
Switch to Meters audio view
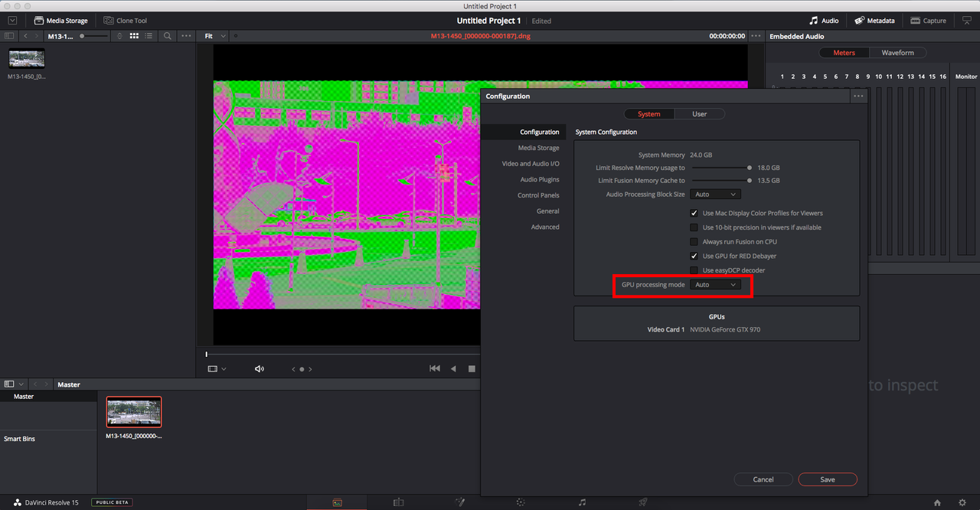(844, 53)
